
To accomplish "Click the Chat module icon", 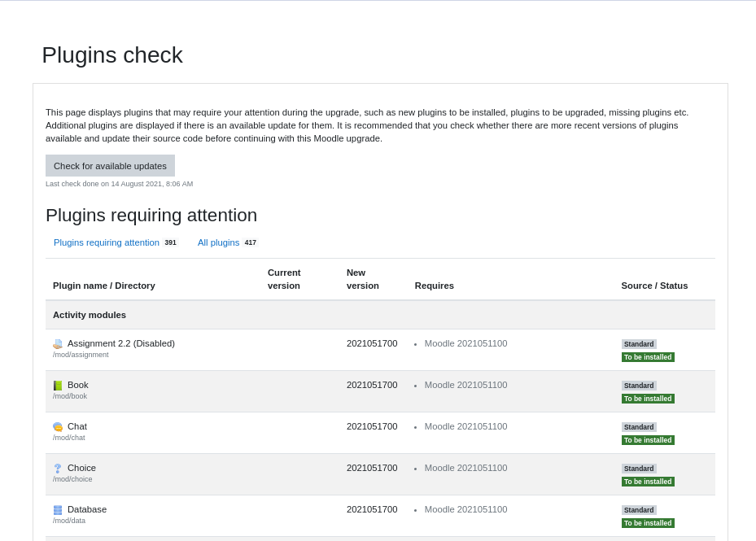I will click(x=58, y=427).
